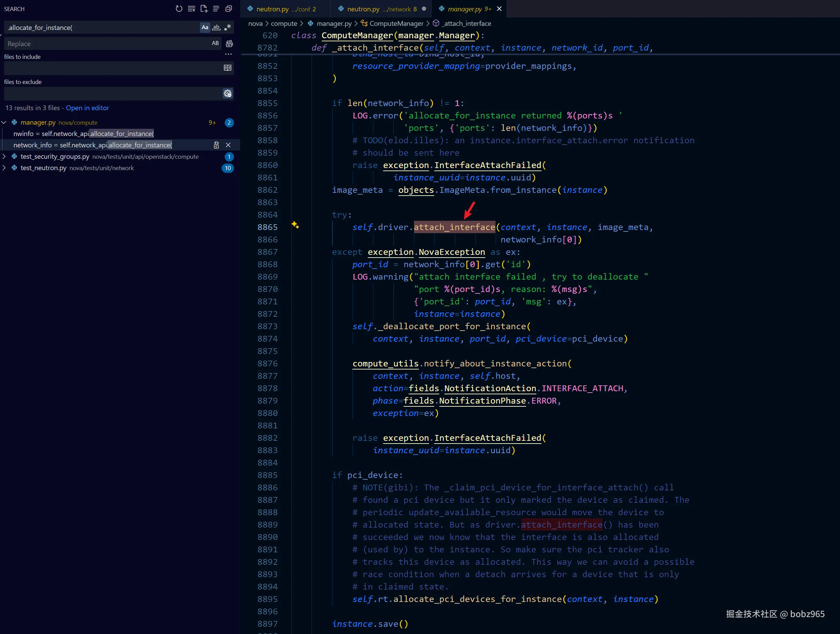The width and height of the screenshot is (840, 634).
Task: Replace the network_info match
Action: (216, 145)
